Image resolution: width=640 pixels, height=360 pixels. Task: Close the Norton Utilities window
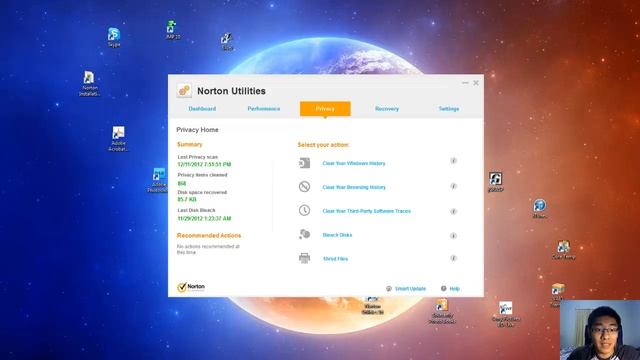click(476, 83)
